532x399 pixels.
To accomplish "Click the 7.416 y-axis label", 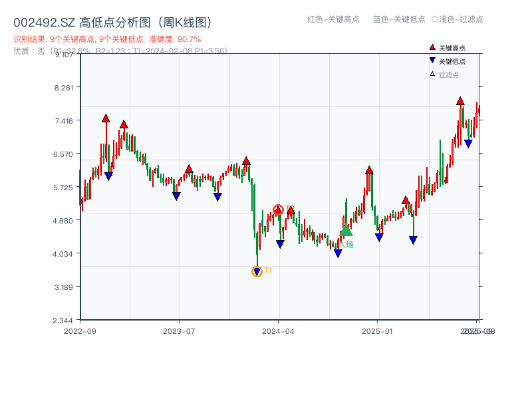I will point(63,121).
